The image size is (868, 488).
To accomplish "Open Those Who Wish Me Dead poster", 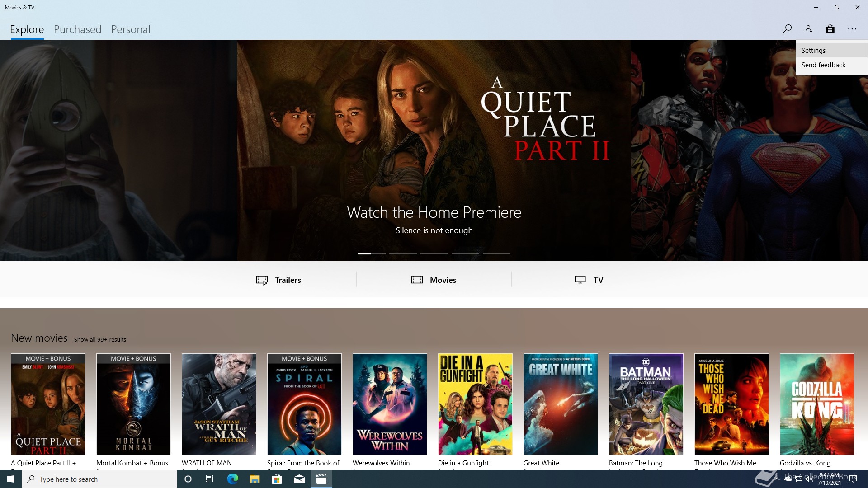I will 731,404.
